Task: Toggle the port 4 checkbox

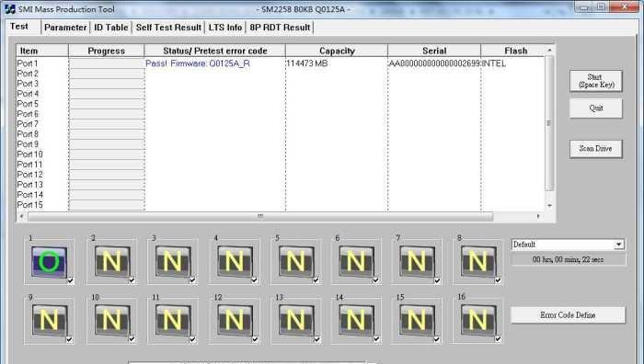Action: point(254,280)
